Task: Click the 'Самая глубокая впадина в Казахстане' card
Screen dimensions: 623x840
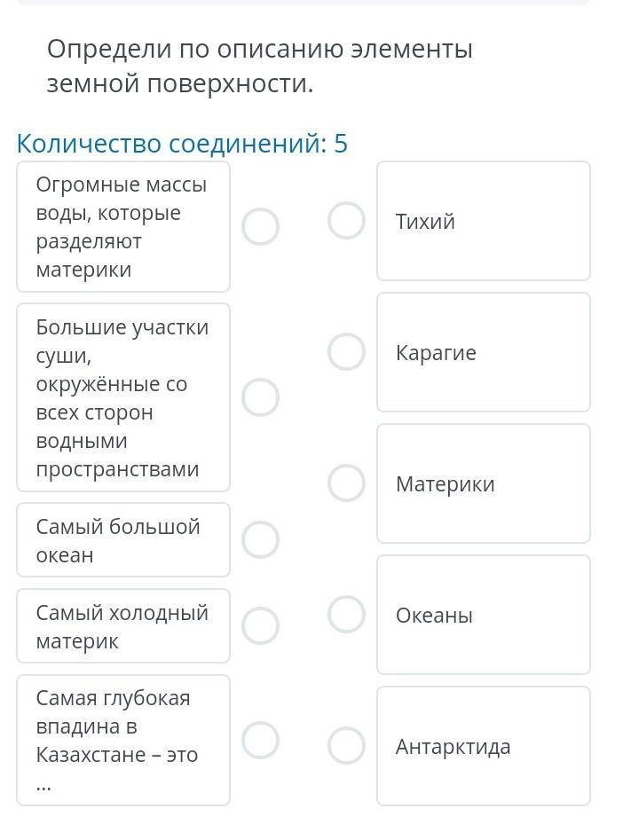Action: point(122,740)
